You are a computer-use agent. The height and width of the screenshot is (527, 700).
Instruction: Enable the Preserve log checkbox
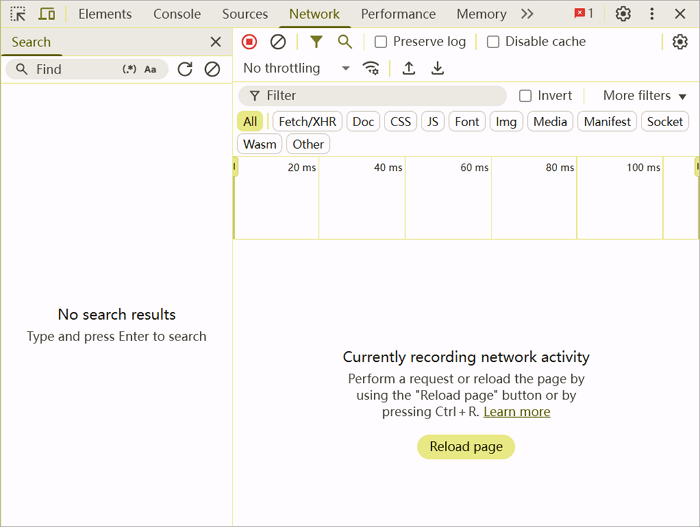[x=381, y=42]
